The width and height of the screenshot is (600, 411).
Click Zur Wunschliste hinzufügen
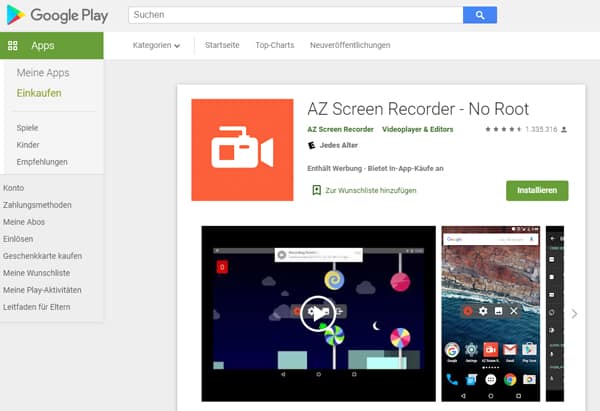click(371, 190)
